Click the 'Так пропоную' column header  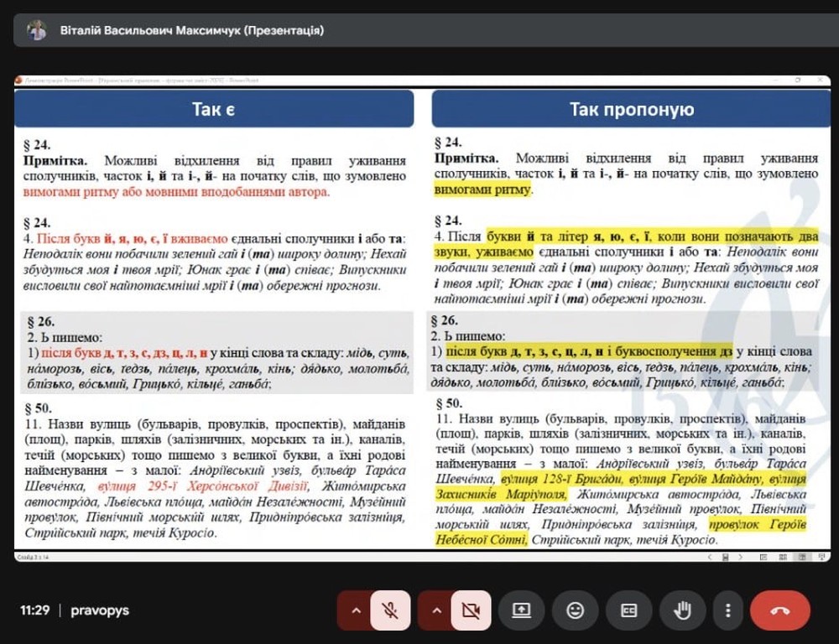tap(631, 109)
